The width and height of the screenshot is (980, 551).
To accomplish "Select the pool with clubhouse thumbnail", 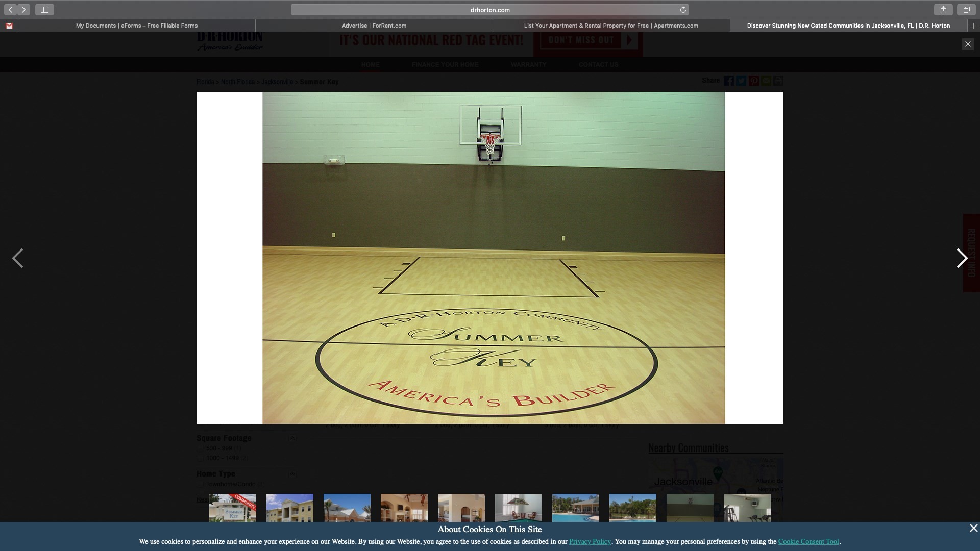I will (576, 508).
